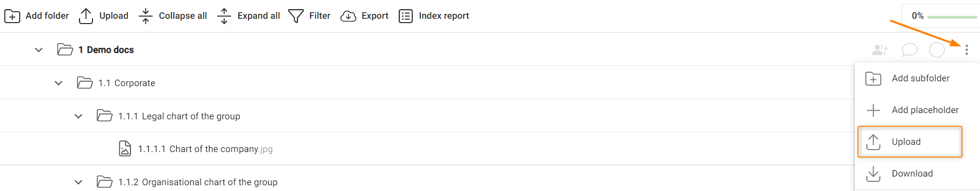The width and height of the screenshot is (980, 191).
Task: Click the Upload icon in the toolbar
Action: click(86, 16)
